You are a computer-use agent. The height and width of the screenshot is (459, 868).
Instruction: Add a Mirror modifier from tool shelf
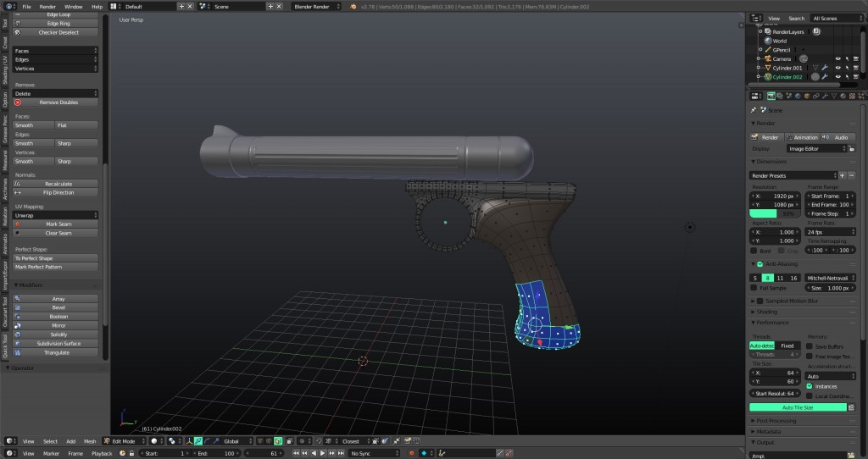pos(57,325)
